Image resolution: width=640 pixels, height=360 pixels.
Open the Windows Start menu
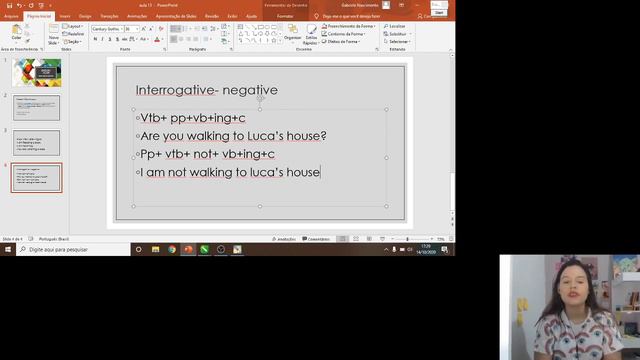8,249
